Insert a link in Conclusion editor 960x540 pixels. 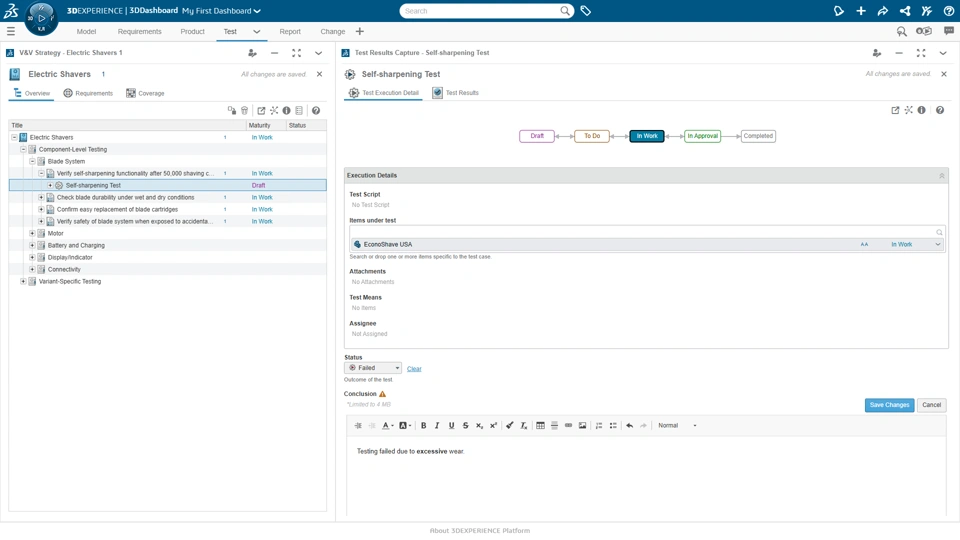click(568, 426)
